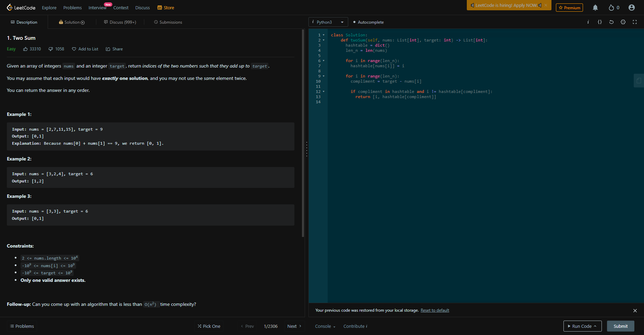Open the Discuss (999+) tab
The width and height of the screenshot is (644, 335).
click(x=120, y=22)
